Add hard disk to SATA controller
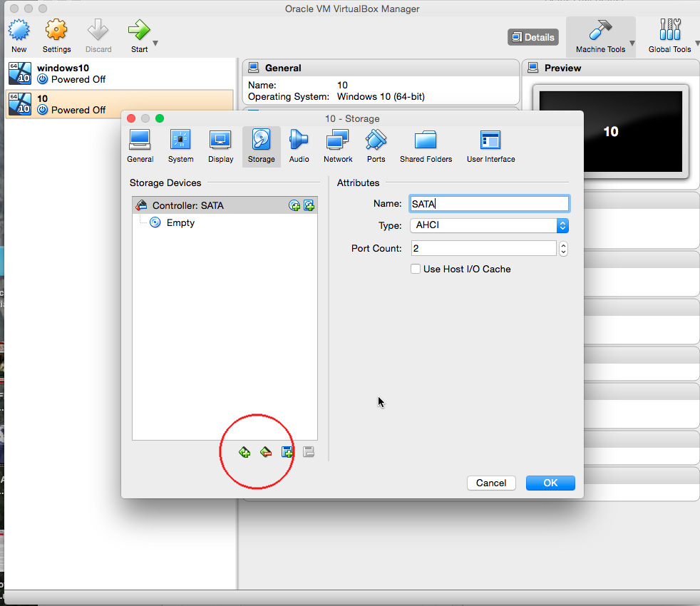Viewport: 700px width, 606px height. point(309,205)
